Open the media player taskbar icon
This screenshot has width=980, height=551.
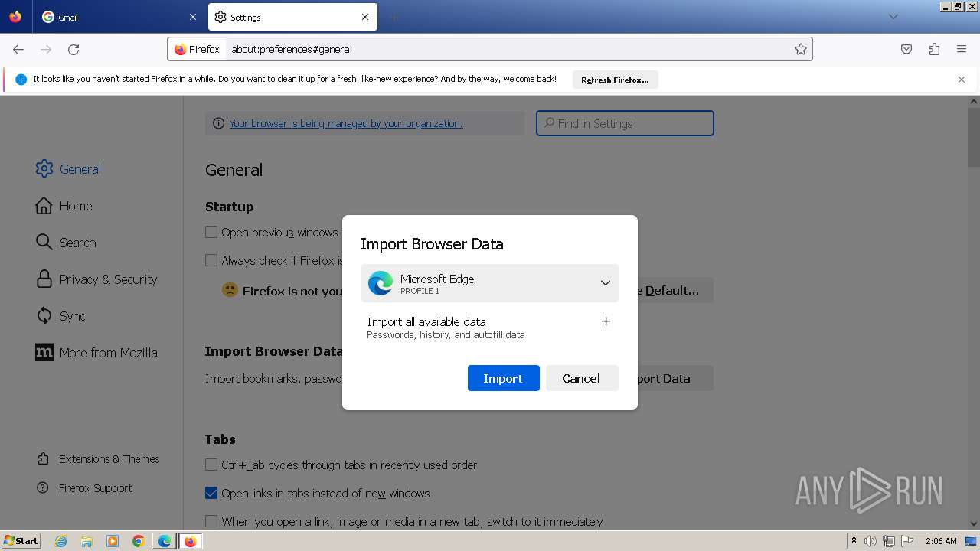tap(113, 541)
